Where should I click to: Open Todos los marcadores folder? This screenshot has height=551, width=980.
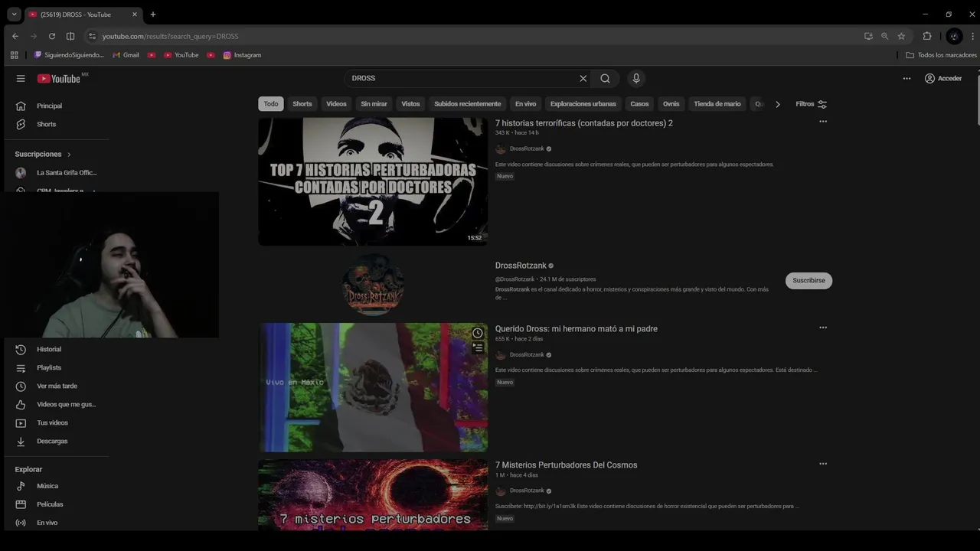(941, 55)
